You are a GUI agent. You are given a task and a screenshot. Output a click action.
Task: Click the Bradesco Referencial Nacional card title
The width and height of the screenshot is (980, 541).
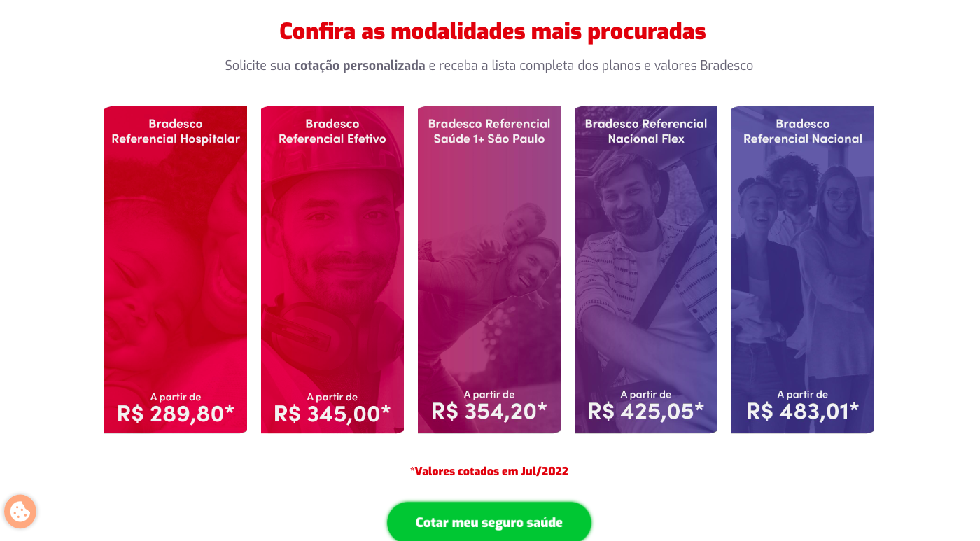[803, 132]
